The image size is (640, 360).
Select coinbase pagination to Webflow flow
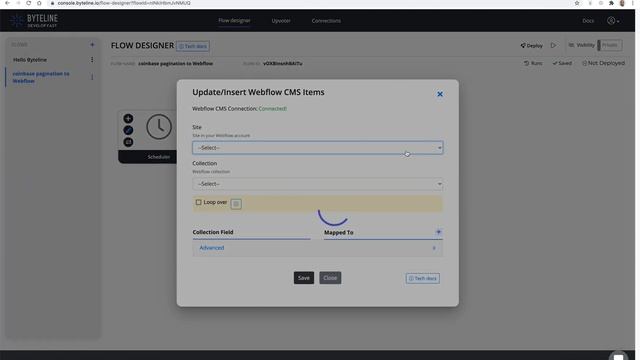(41, 77)
